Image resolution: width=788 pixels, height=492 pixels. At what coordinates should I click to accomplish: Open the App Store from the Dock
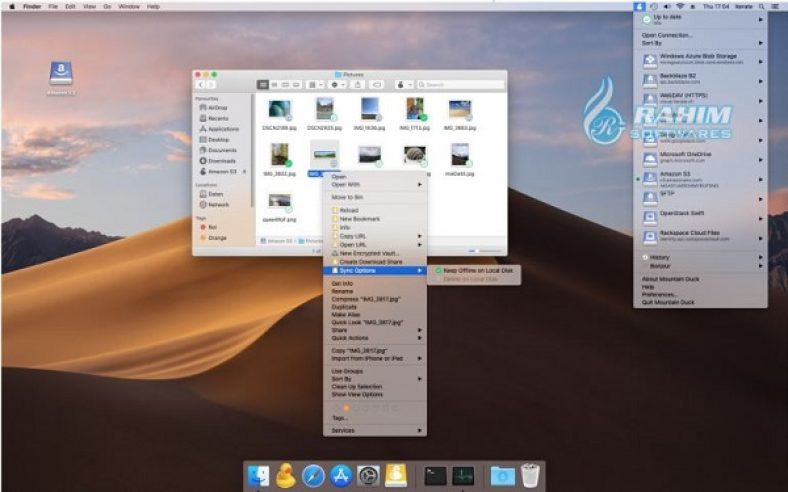[342, 475]
